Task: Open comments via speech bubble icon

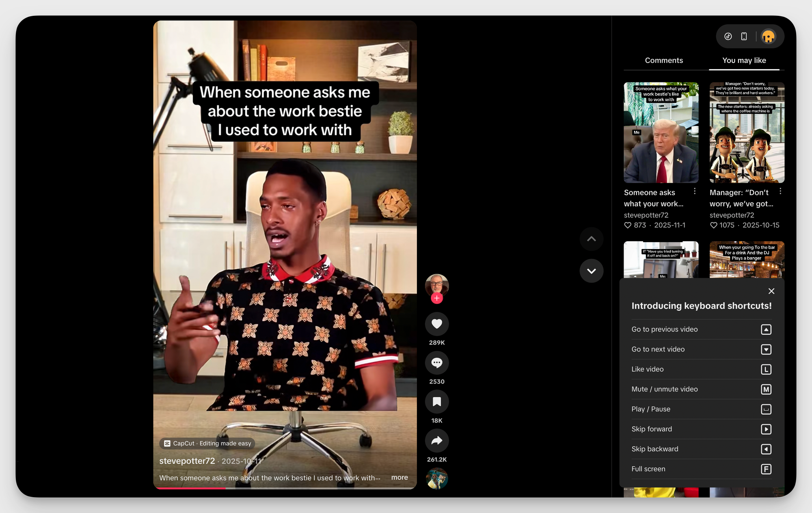Action: tap(436, 363)
